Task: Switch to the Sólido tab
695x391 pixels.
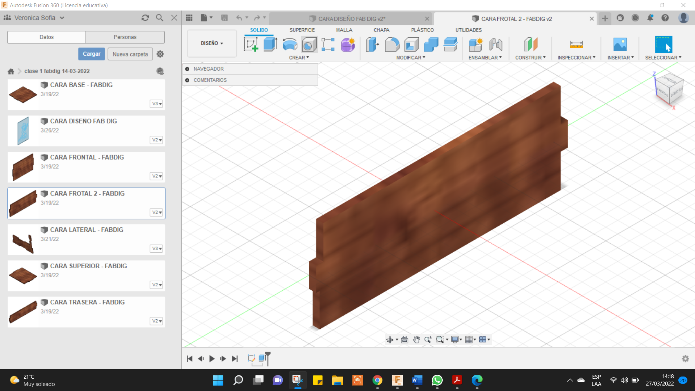Action: click(259, 30)
